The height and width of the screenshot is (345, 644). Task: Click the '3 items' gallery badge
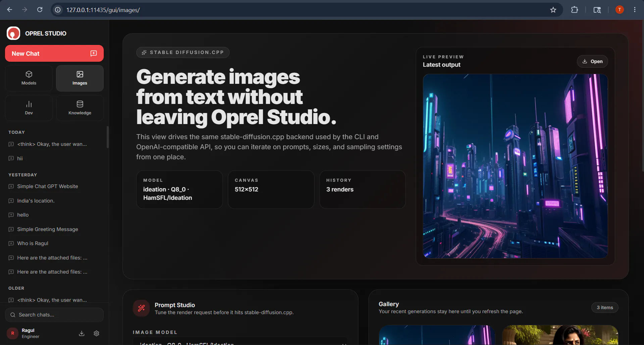[x=605, y=307]
